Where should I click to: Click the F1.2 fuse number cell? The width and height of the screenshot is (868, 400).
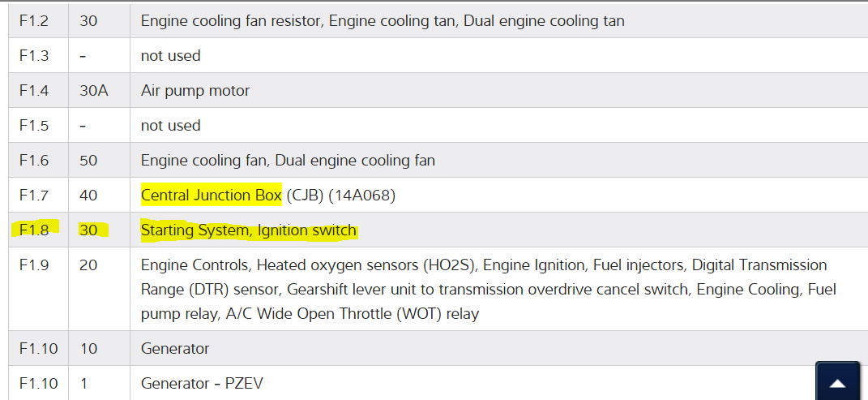pyautogui.click(x=34, y=21)
